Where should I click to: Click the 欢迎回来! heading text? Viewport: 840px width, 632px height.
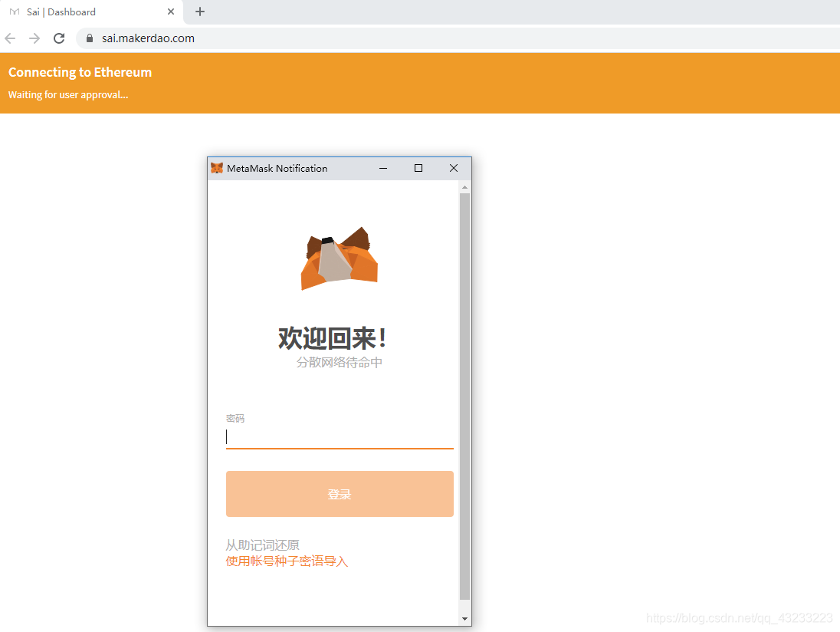tap(332, 338)
